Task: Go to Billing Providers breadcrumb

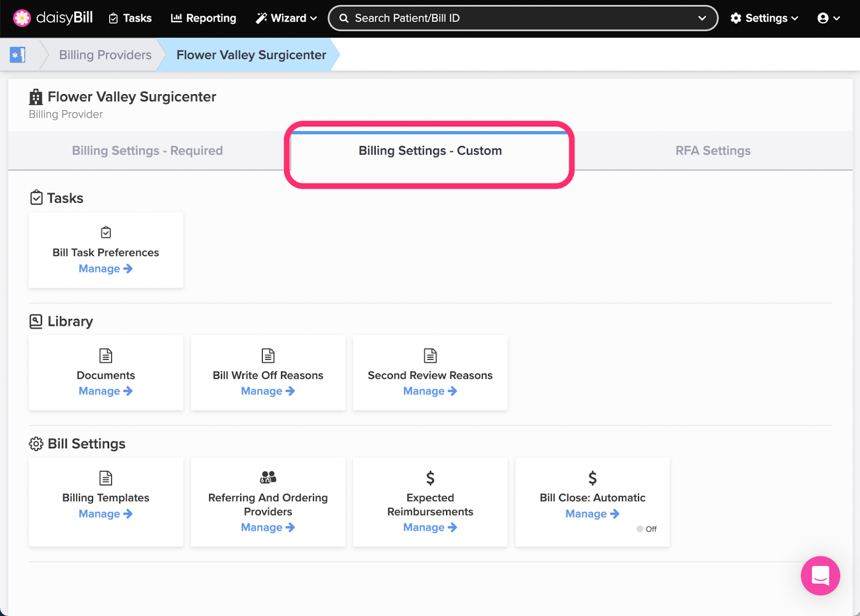Action: pyautogui.click(x=105, y=55)
